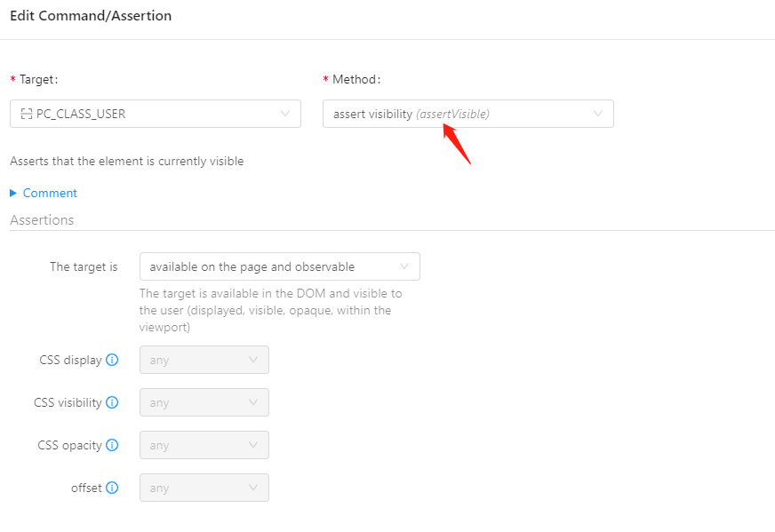Click the CSS visibility info icon
This screenshot has width=775, height=532.
tap(112, 402)
